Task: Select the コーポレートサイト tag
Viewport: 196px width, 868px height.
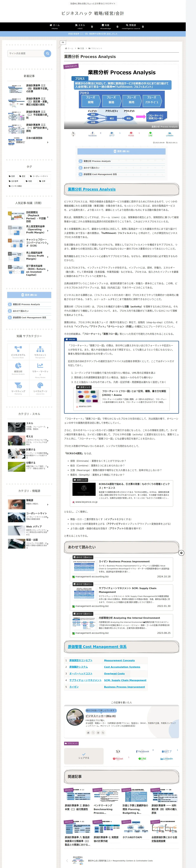Action: (40, 176)
